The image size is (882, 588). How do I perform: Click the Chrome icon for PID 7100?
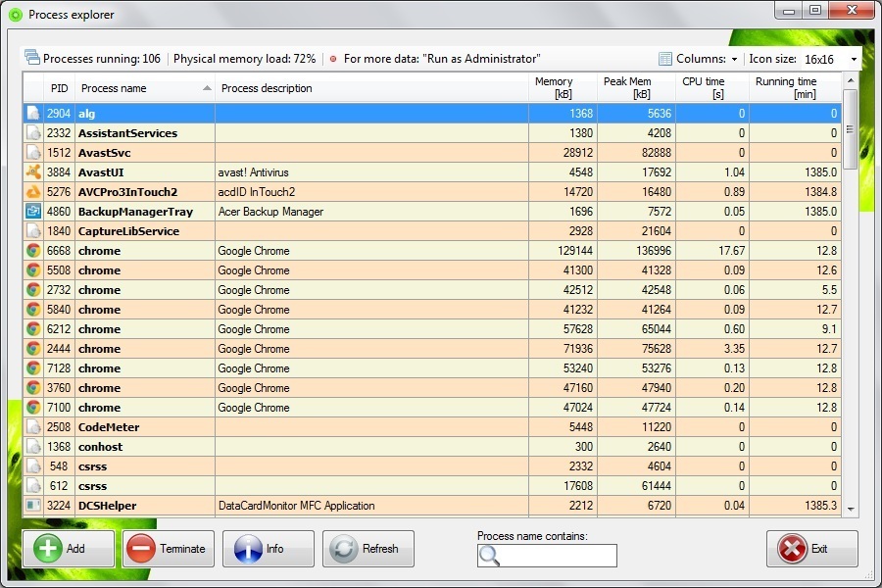click(x=33, y=408)
